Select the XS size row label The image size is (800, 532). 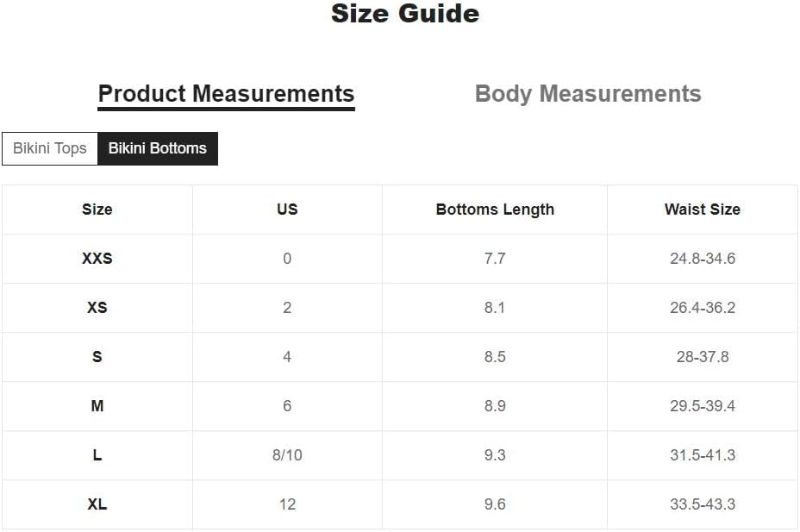pos(97,308)
